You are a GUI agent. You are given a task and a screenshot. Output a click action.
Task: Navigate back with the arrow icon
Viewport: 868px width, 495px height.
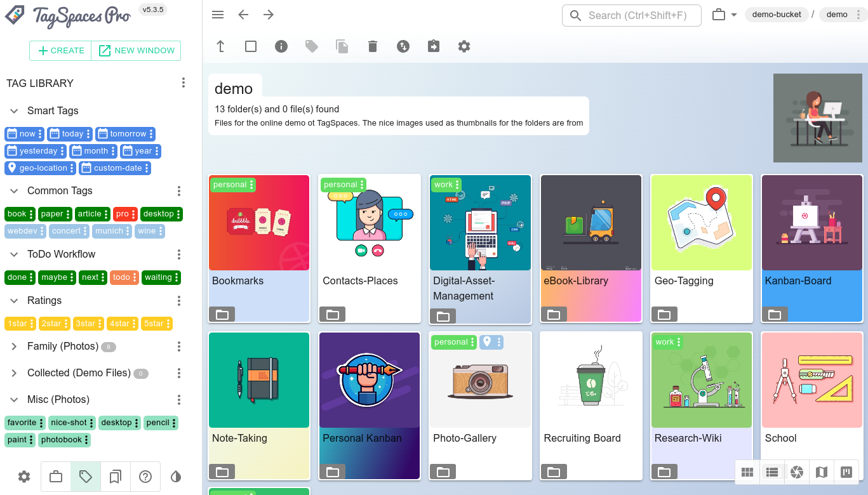(x=243, y=14)
